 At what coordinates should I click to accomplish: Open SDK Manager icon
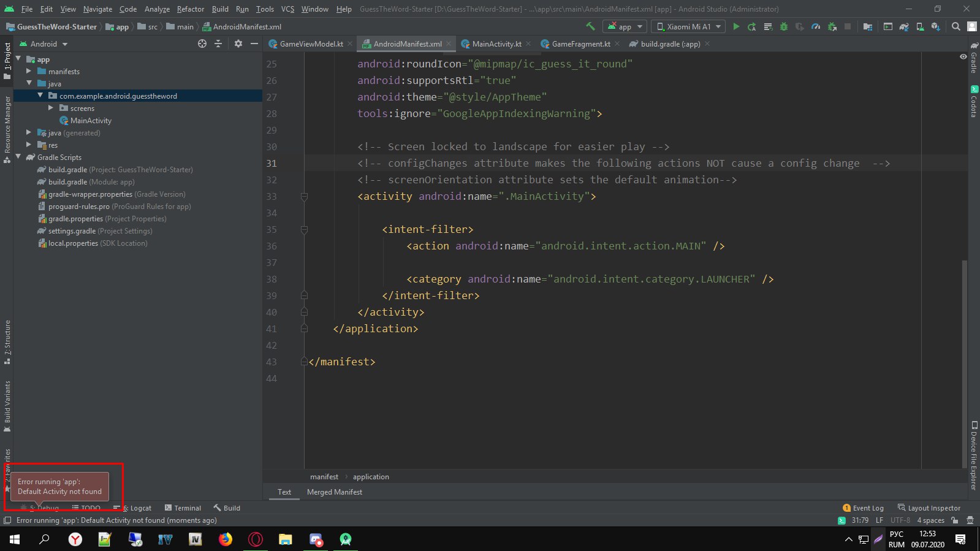coord(935,26)
